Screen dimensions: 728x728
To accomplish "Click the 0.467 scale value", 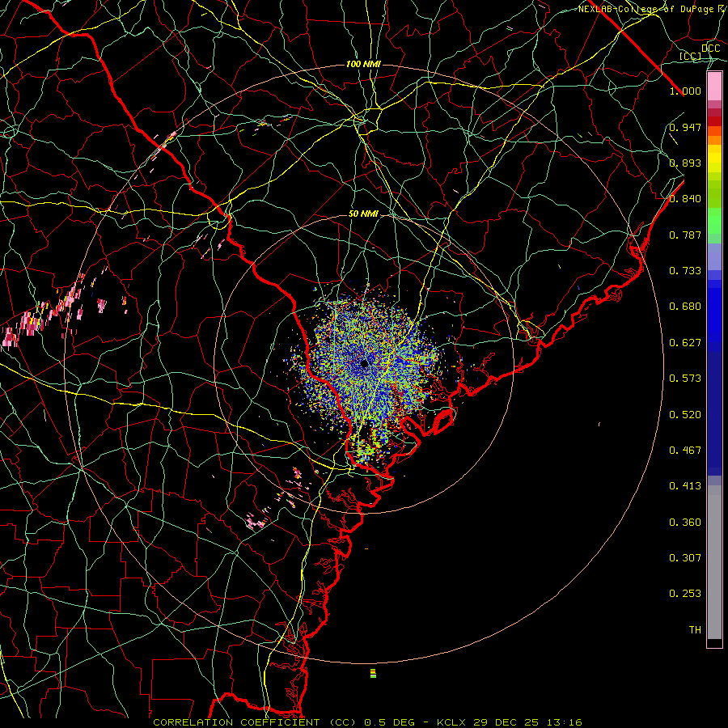I will click(685, 451).
